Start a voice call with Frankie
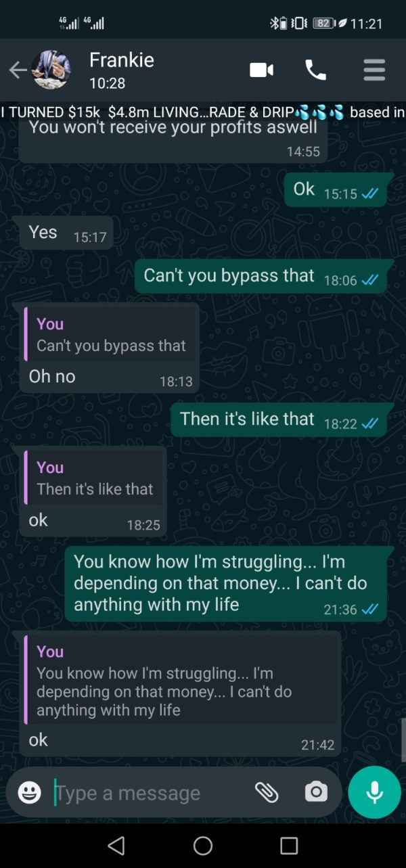The image size is (406, 868). click(x=315, y=70)
